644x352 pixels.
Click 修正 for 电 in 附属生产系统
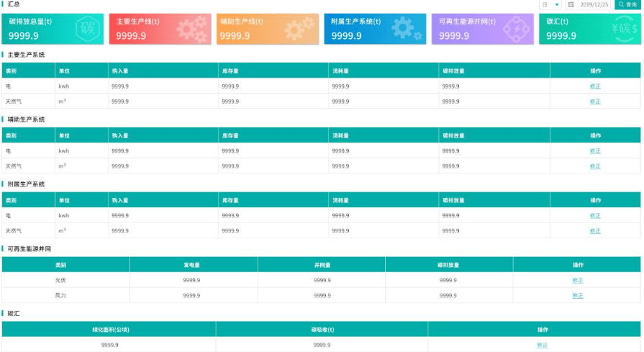click(x=595, y=215)
